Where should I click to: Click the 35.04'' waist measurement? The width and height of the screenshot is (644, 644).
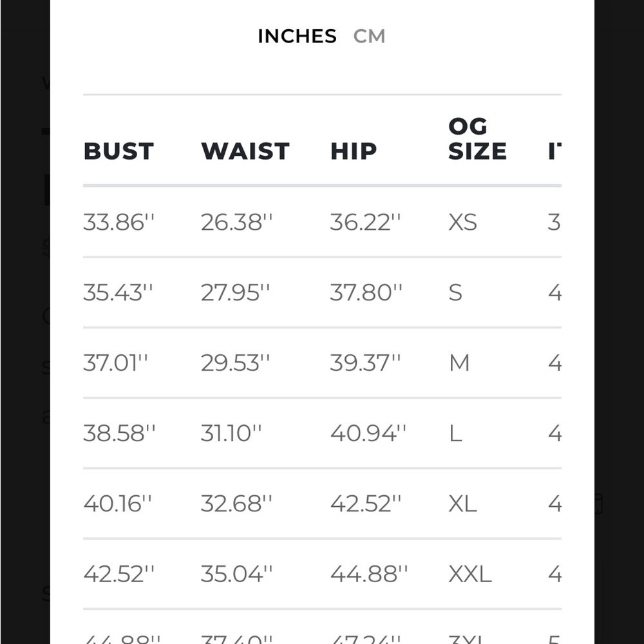point(236,574)
